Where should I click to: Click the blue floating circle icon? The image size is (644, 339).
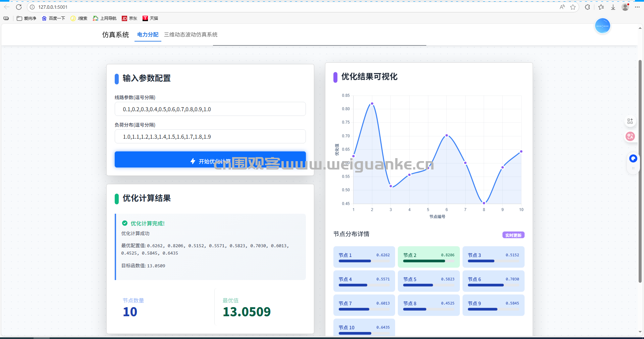click(x=602, y=26)
